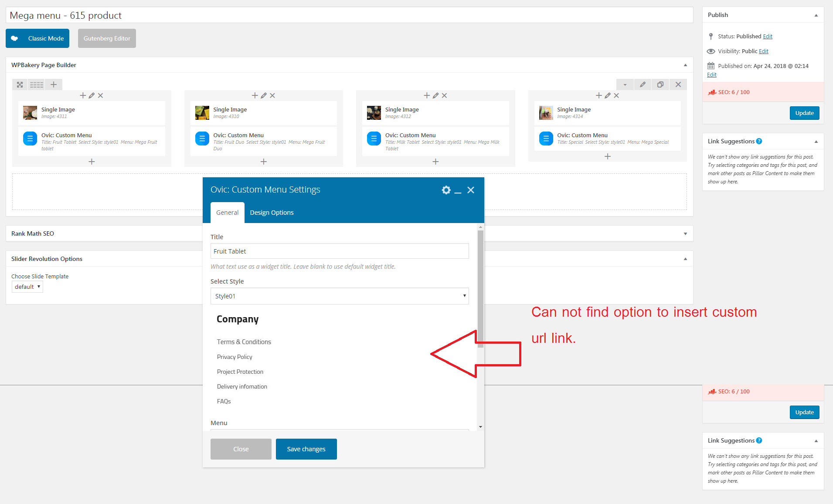The height and width of the screenshot is (504, 833).
Task: Click Privacy Policy menu preview item
Action: pos(235,357)
